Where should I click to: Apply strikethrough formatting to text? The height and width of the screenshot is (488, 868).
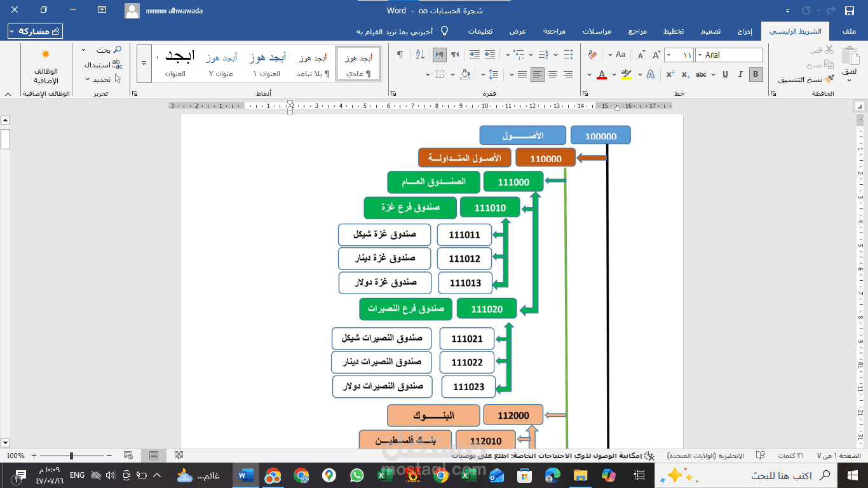(x=702, y=74)
